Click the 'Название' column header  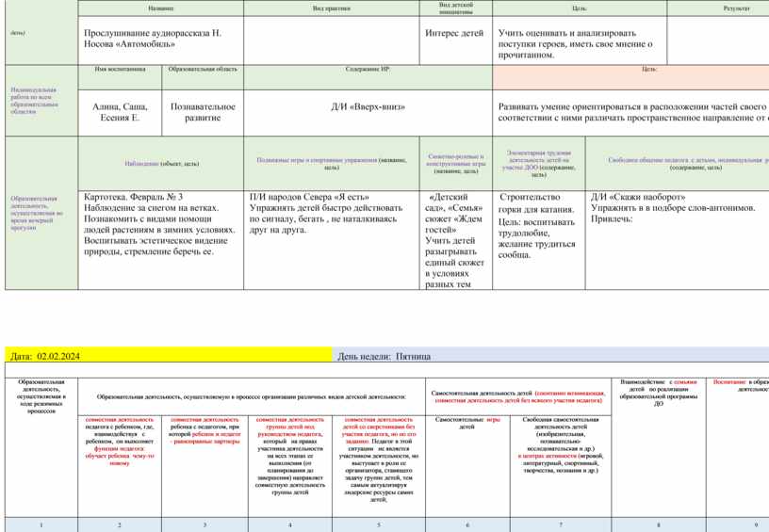160,8
